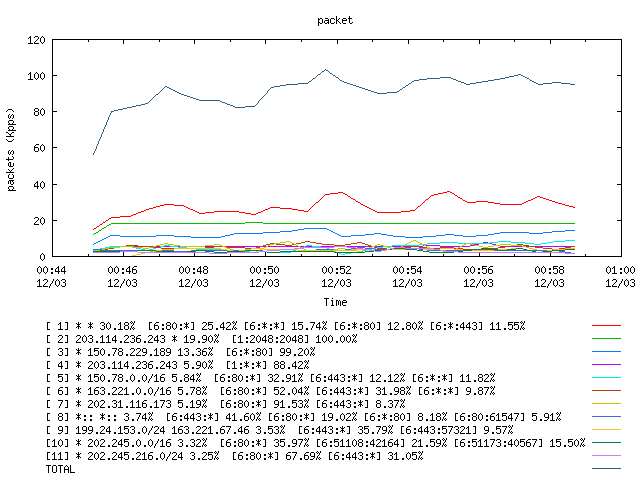Click the "Time" x-axis label
The height and width of the screenshot is (480, 640).
tap(335, 302)
